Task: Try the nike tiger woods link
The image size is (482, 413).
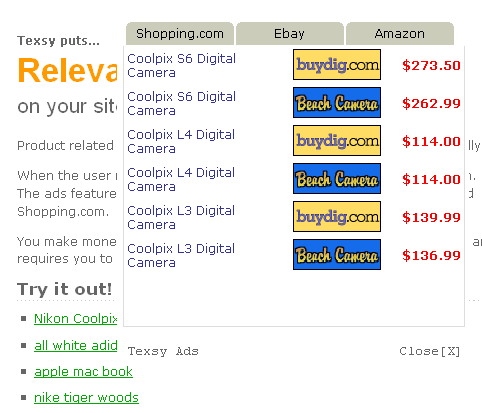Action: point(86,397)
